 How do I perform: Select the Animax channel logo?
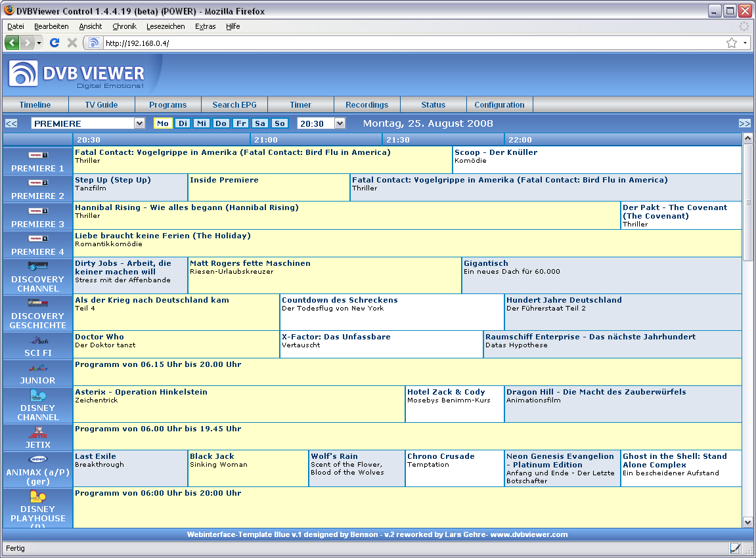38,460
